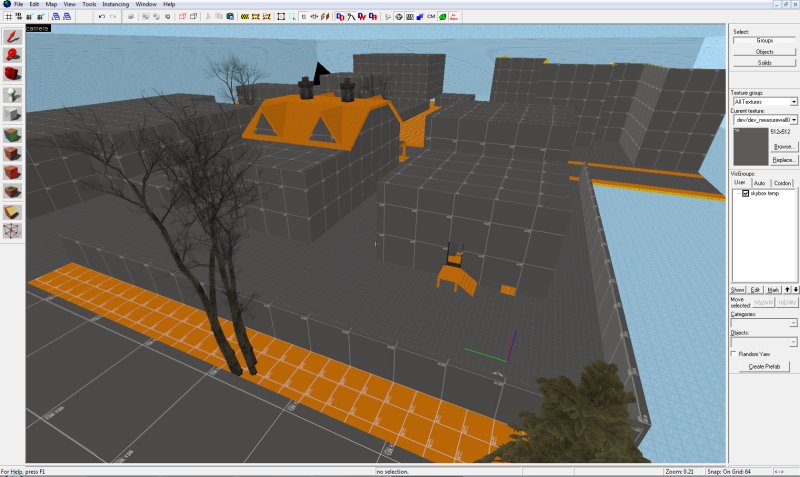
Task: Click the Objects select mode button
Action: click(764, 52)
